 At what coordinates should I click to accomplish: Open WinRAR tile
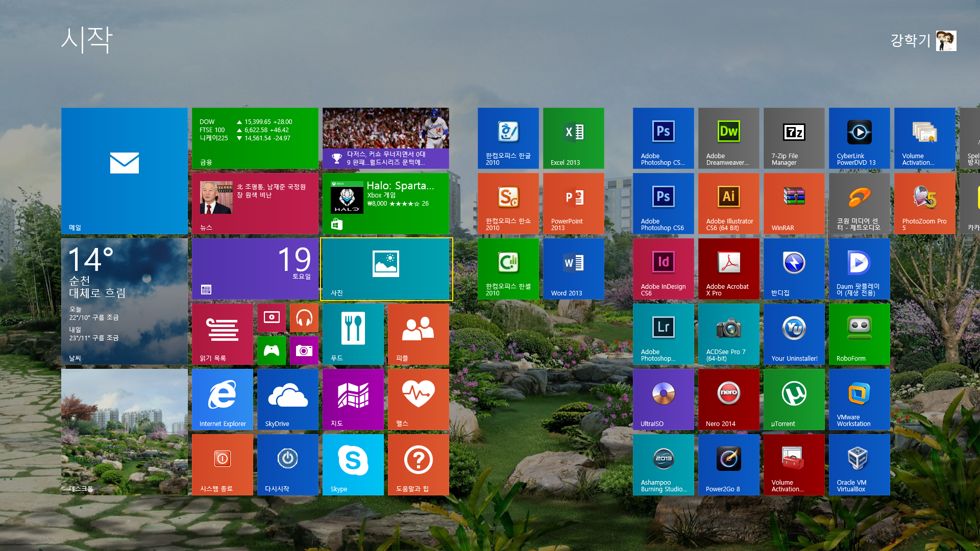[x=794, y=204]
